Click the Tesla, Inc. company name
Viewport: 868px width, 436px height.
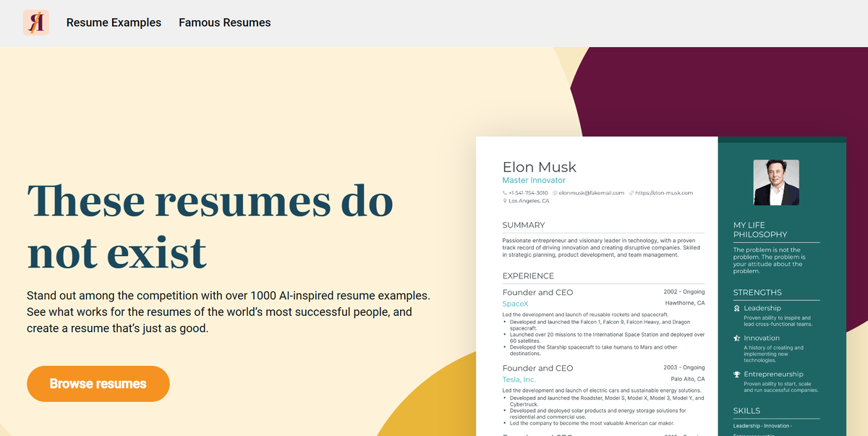click(519, 380)
